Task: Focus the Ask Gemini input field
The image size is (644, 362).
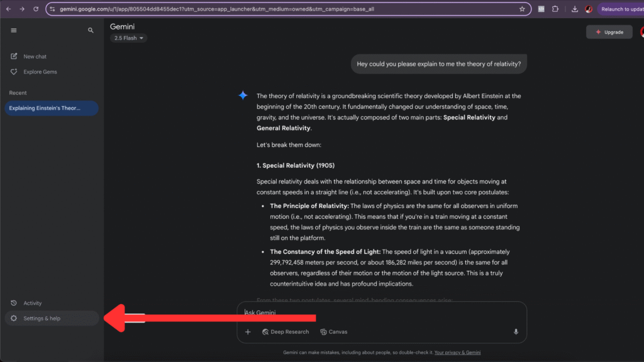Action: (381, 312)
